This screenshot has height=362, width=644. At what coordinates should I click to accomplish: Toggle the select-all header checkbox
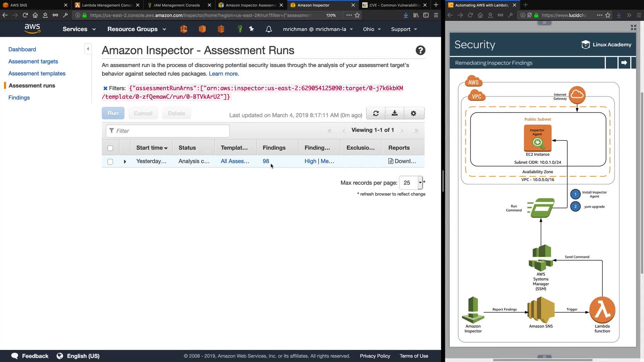(x=110, y=148)
